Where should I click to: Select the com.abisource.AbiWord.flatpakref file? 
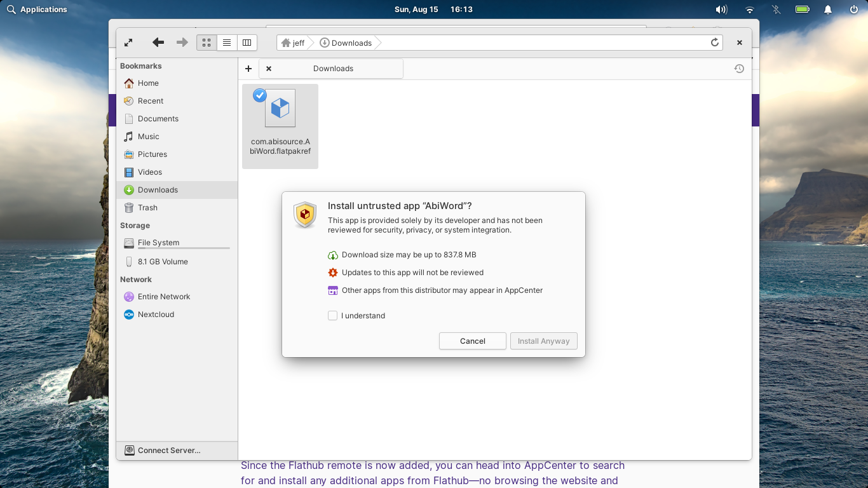[280, 126]
